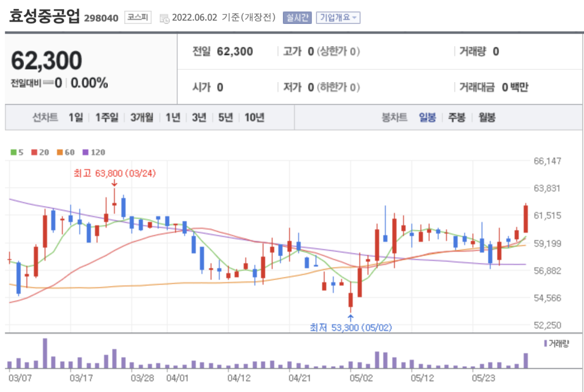Click the gray unchanged bar beside 전일대비
584x392 pixels.
point(48,83)
